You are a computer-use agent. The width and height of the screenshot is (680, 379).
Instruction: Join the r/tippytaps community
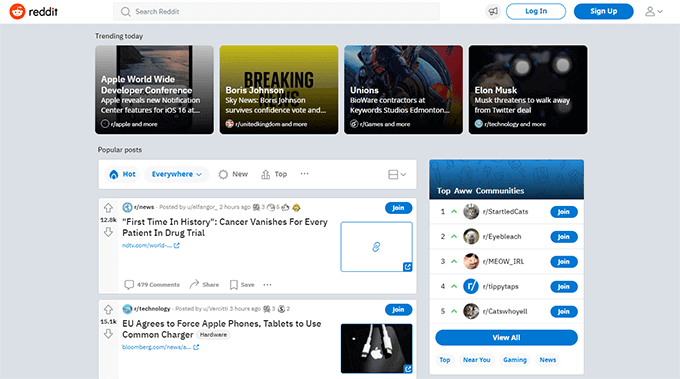(564, 287)
